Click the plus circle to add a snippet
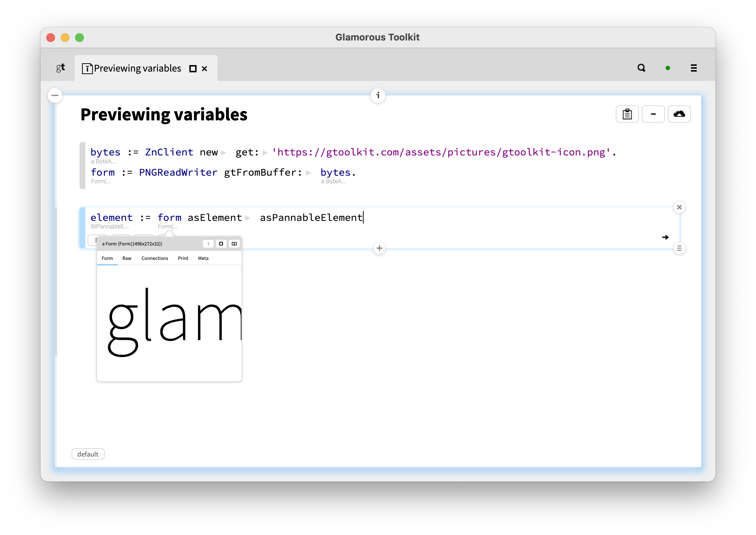Image resolution: width=756 pixels, height=535 pixels. pyautogui.click(x=379, y=248)
